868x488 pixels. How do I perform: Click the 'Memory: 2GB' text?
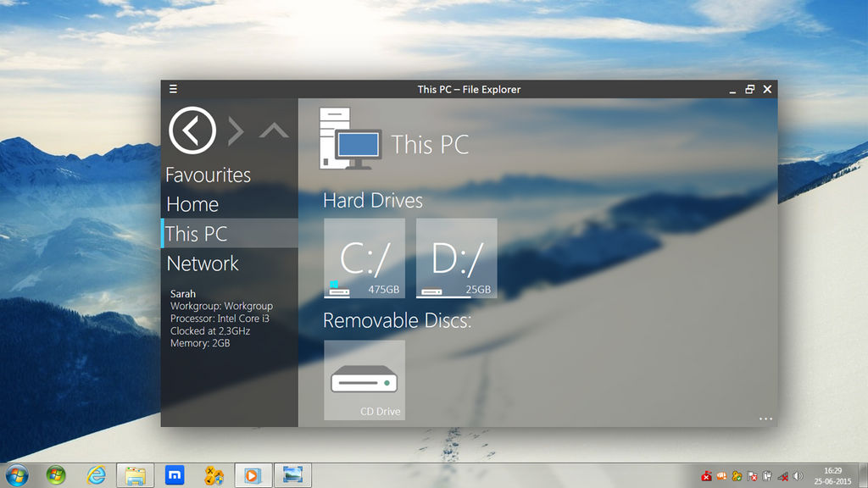[200, 343]
